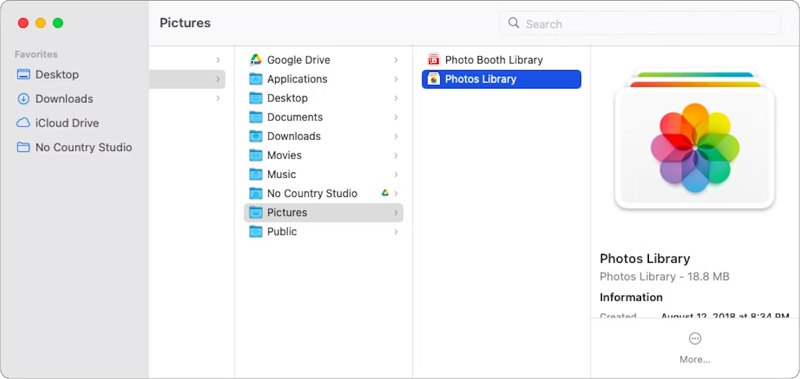Click the iCloud Drive cloud icon
Viewport: 800px width, 379px height.
click(23, 123)
